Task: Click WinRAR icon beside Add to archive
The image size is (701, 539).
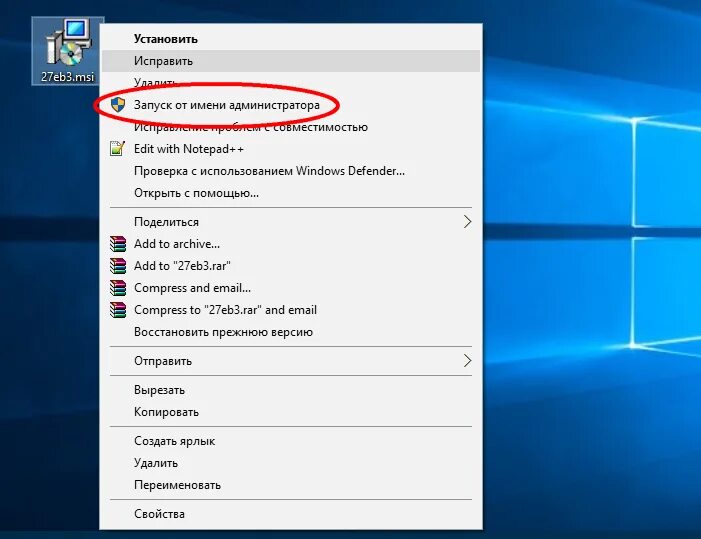Action: coord(118,244)
